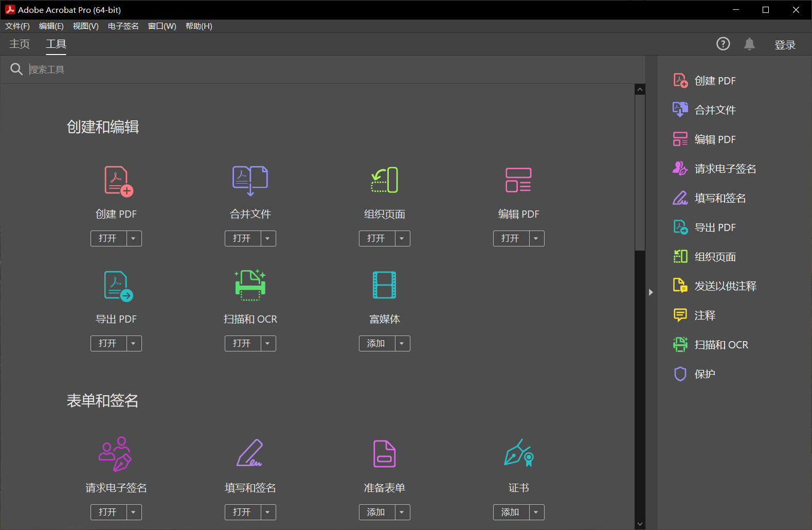Click scrollbar down arrow at bottom
812x530 pixels.
[x=640, y=524]
